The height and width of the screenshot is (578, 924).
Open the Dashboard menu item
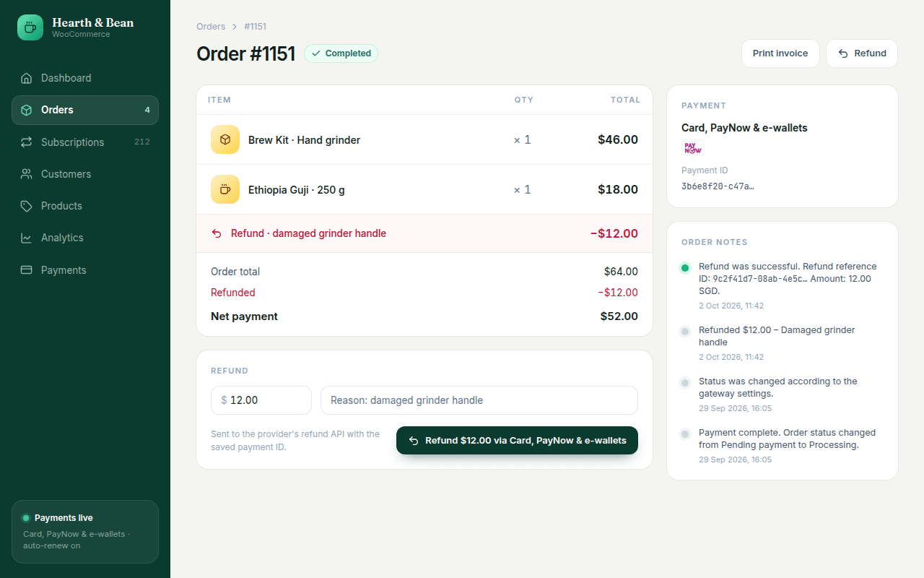point(85,78)
